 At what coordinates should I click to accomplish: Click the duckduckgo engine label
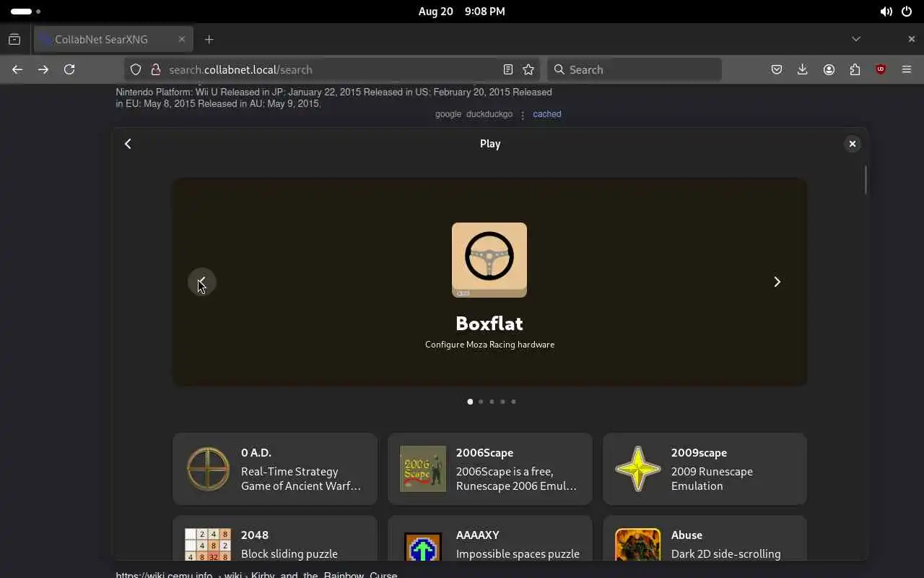489,114
